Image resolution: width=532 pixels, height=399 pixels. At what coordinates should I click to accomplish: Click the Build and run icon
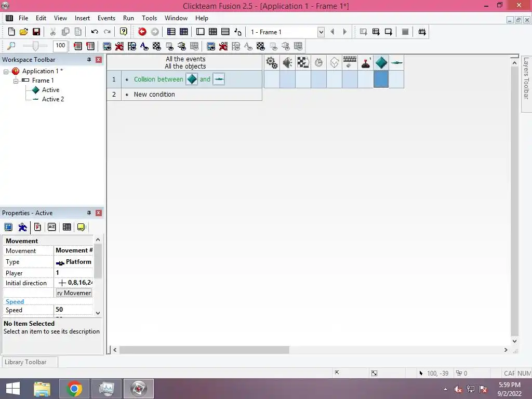pyautogui.click(x=422, y=32)
